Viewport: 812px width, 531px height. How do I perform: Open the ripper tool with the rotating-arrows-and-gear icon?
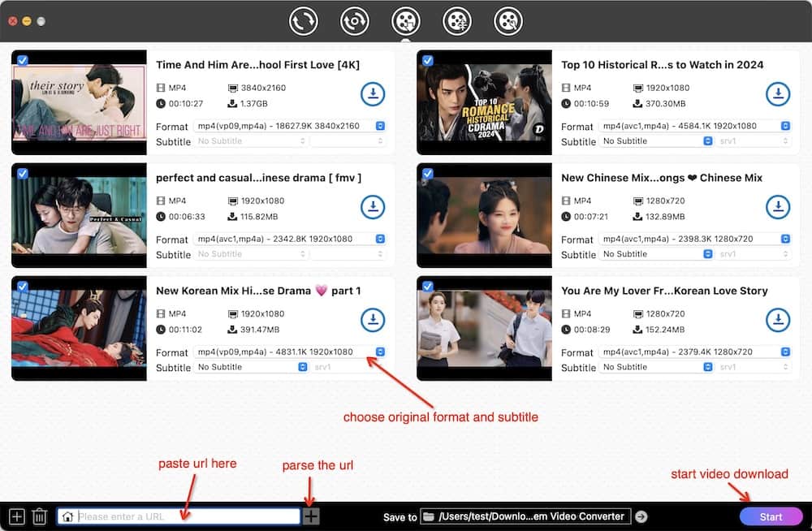click(x=355, y=21)
